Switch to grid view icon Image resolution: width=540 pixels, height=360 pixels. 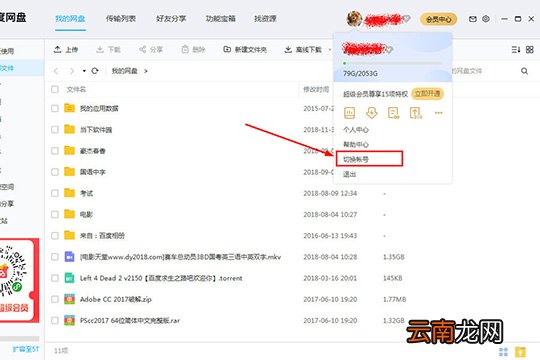[x=530, y=50]
